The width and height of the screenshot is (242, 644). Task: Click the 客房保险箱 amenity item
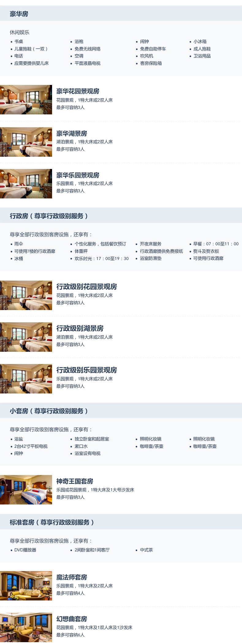click(151, 63)
